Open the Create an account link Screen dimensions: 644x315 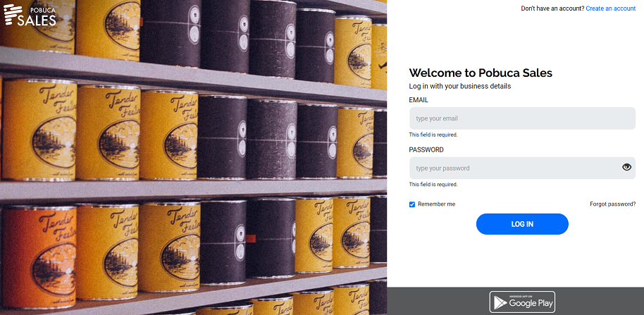(x=610, y=8)
